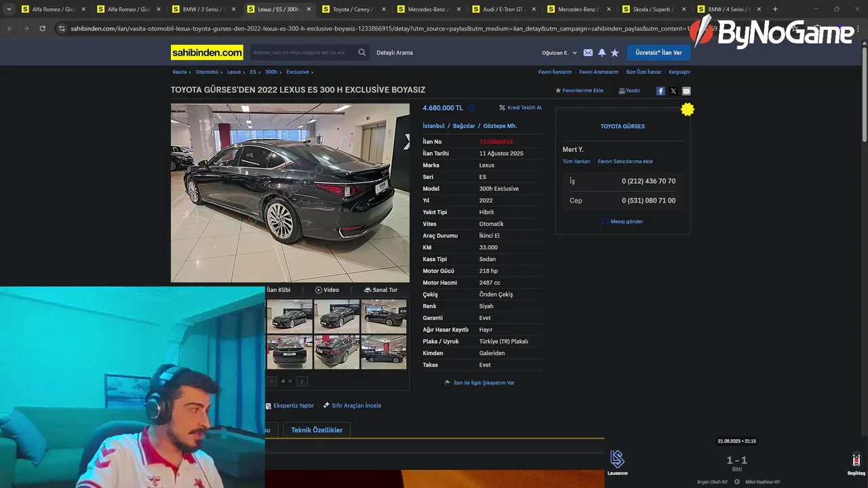This screenshot has width=868, height=488.
Task: Expand the Oğulcan E. account dropdown
Action: pyautogui.click(x=559, y=53)
